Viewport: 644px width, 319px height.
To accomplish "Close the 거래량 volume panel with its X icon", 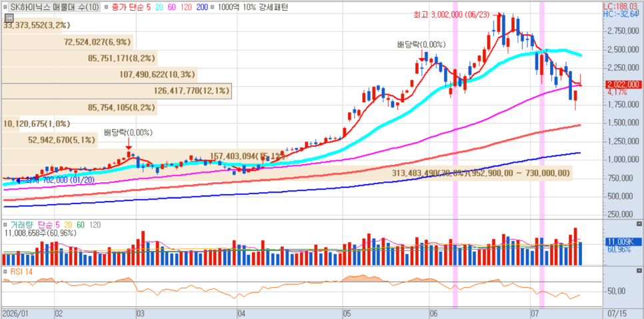I will pyautogui.click(x=639, y=224).
